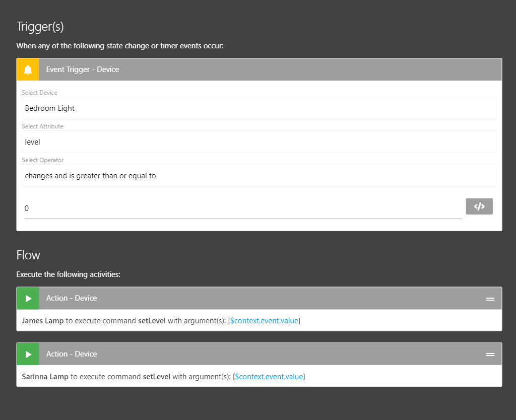Click the drag handle on the first action
The image size is (516, 420).
[490, 298]
